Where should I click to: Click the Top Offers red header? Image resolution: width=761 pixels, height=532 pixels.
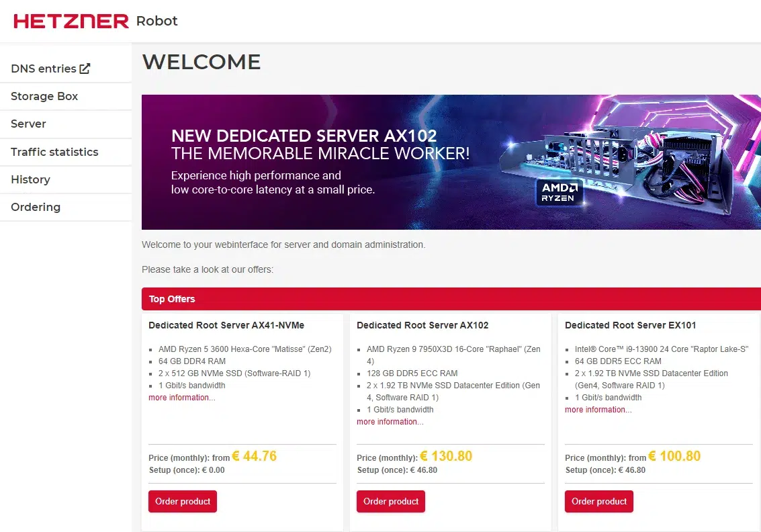tap(451, 299)
